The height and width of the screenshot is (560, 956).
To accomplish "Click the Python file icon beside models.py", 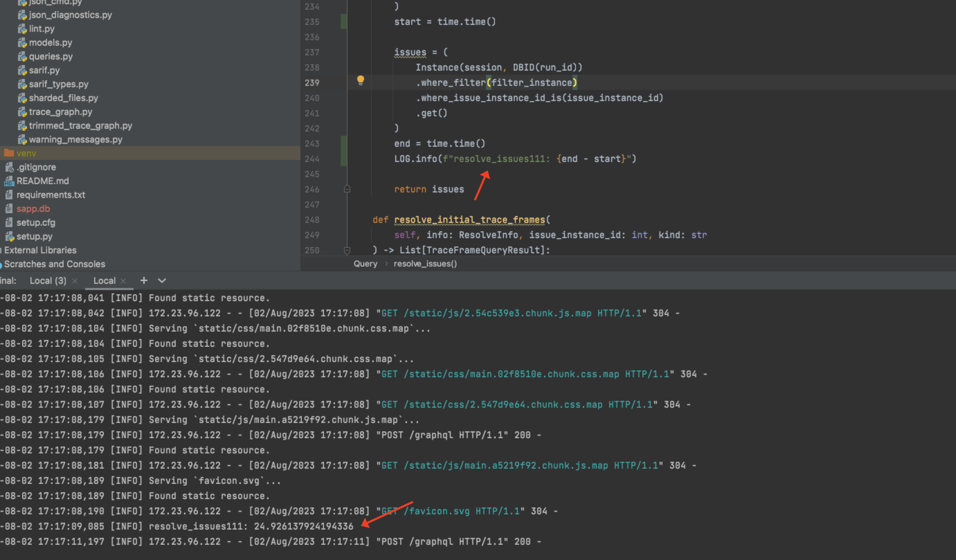I will coord(22,43).
